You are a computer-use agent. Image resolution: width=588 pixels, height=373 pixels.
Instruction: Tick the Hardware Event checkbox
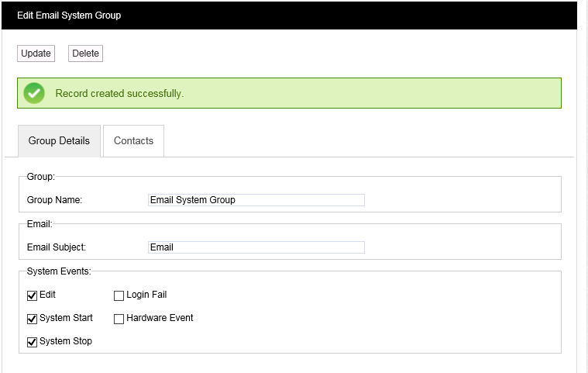point(119,319)
